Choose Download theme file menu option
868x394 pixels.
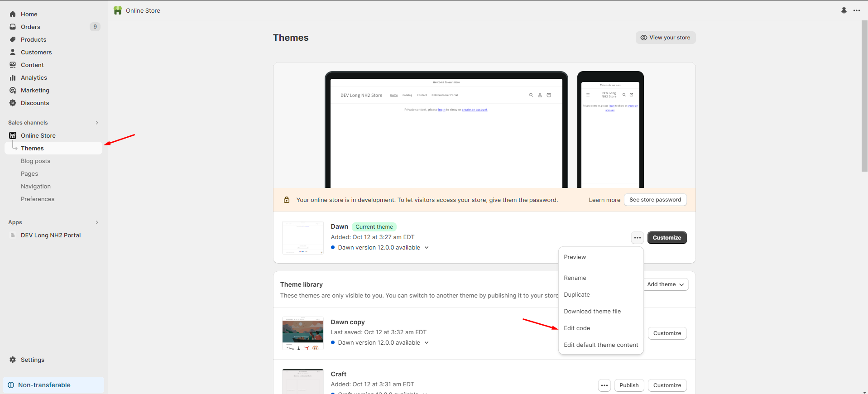601,312
